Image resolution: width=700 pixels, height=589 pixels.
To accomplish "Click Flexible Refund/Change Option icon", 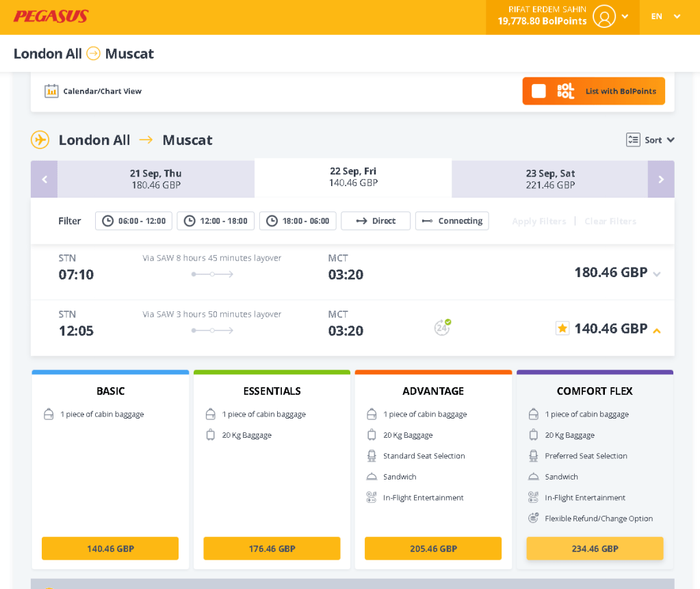I will click(534, 518).
